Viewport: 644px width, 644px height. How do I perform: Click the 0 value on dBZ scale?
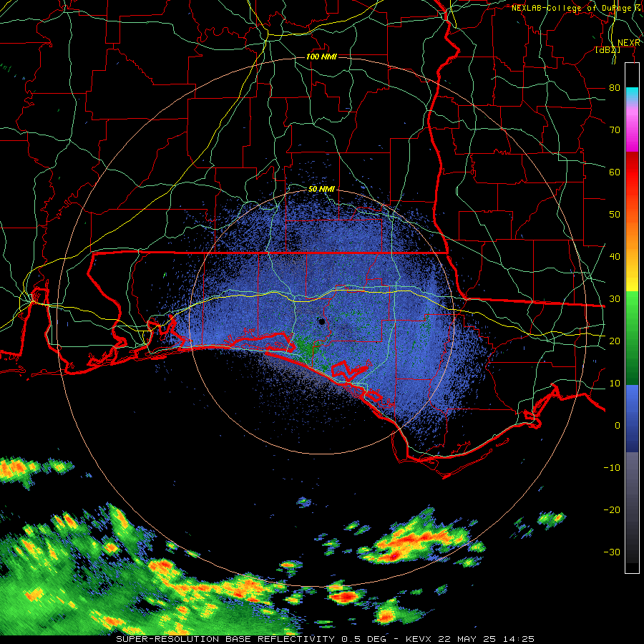coord(618,426)
